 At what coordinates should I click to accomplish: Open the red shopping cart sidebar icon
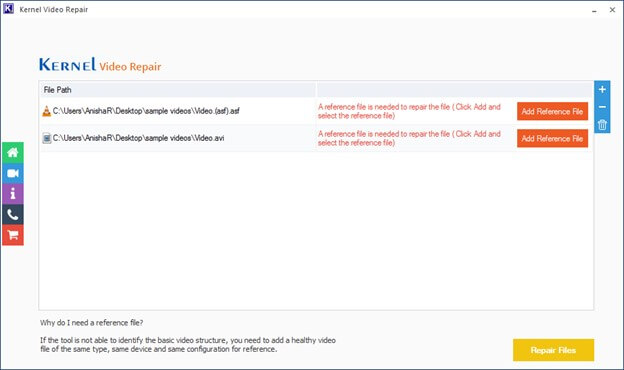coord(13,235)
